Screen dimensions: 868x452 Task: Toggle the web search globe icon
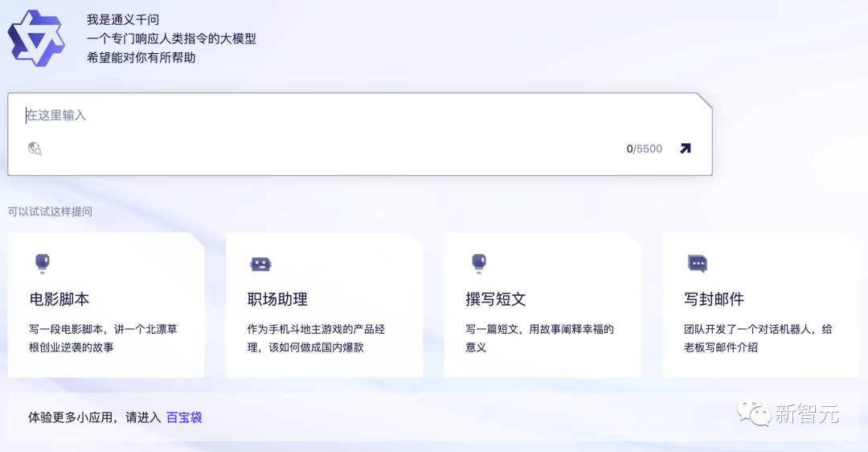tap(35, 149)
